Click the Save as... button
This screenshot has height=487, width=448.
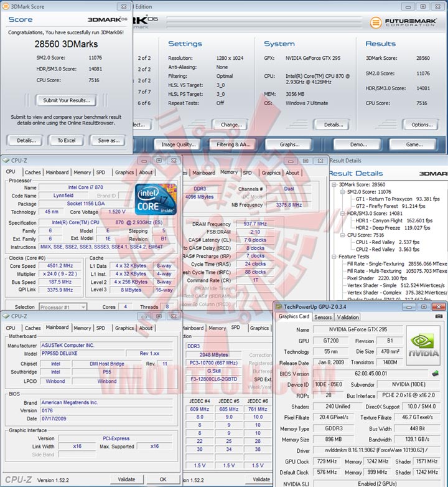(x=109, y=140)
